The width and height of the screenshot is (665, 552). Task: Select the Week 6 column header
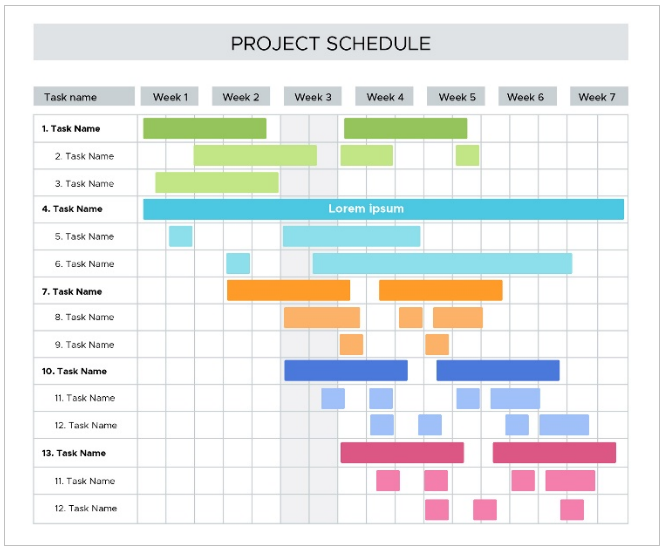527,97
